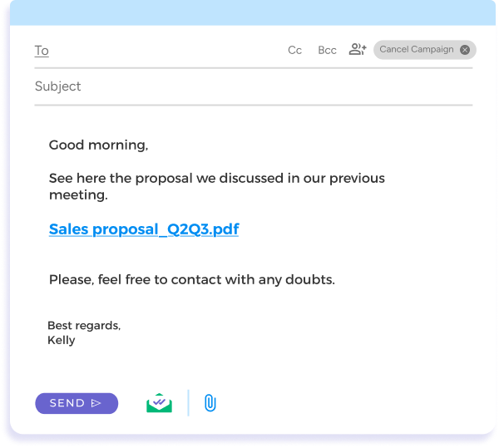Viewport: 499px width, 448px height.
Task: Click the green email tracking envelope icon
Action: click(160, 403)
